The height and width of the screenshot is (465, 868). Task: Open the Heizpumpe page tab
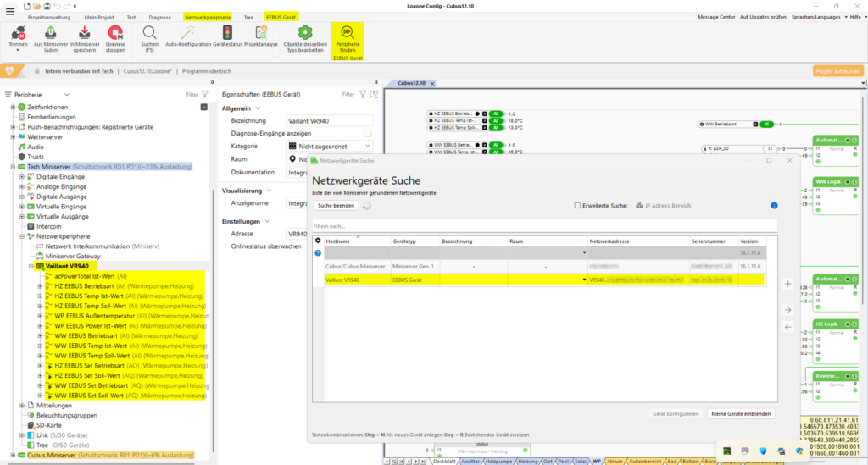click(x=500, y=461)
